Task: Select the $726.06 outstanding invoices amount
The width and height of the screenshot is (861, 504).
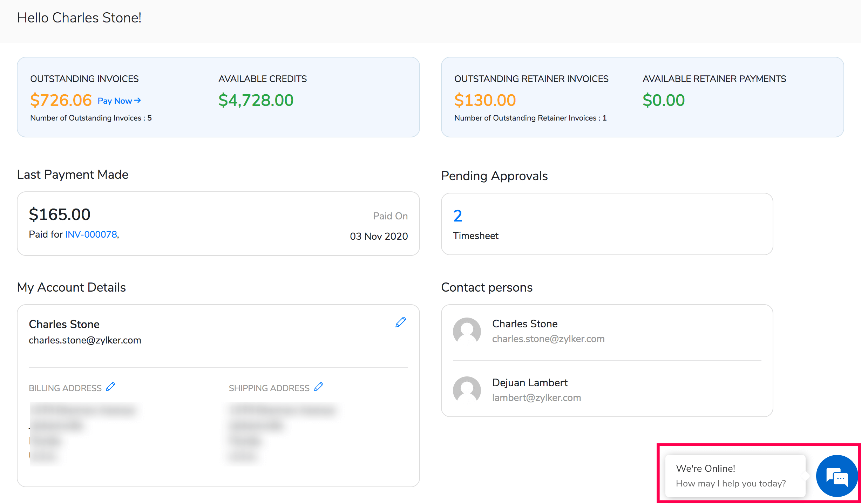Action: [61, 100]
